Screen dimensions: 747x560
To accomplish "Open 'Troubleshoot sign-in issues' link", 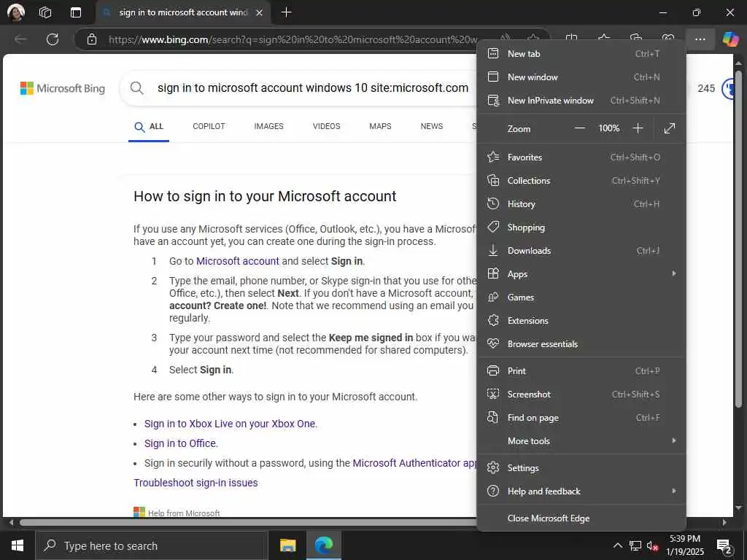I will [196, 483].
